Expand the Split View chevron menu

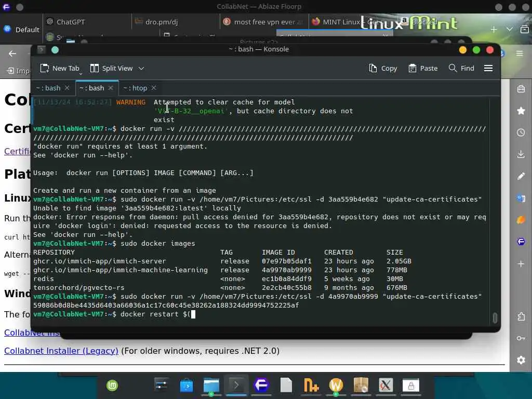point(141,68)
